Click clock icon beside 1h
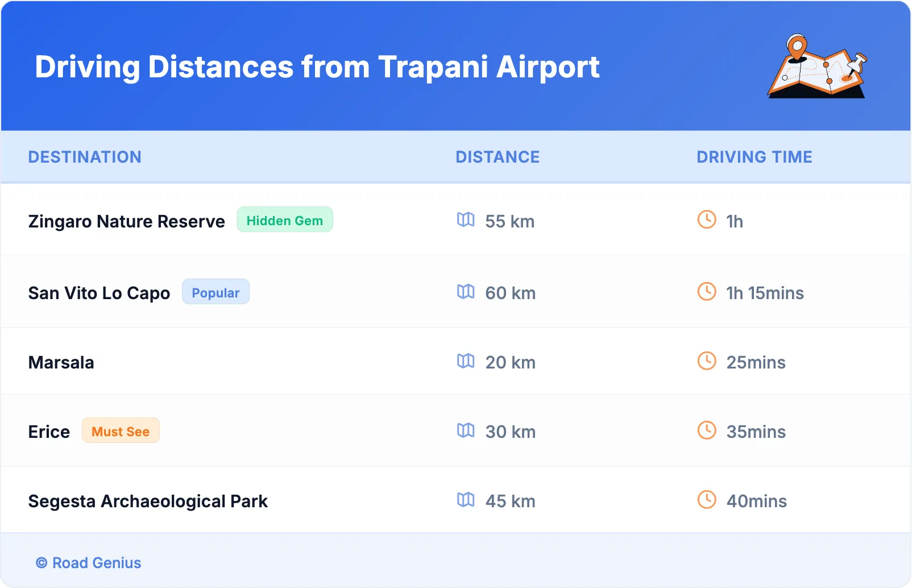This screenshot has height=588, width=912. pos(707,220)
